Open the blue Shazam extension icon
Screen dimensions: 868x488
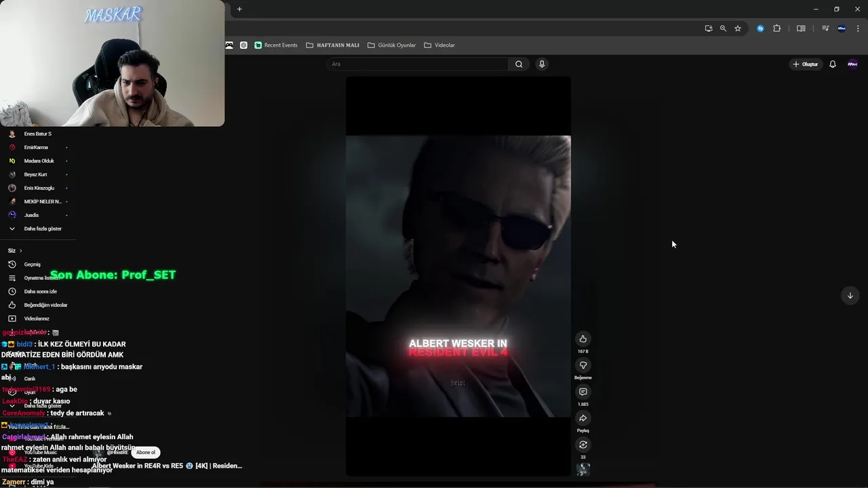(x=760, y=28)
